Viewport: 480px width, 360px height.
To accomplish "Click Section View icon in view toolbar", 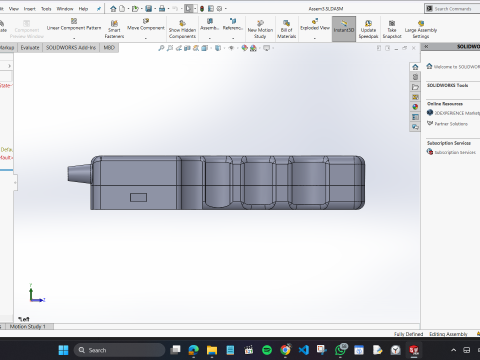I will (187, 48).
